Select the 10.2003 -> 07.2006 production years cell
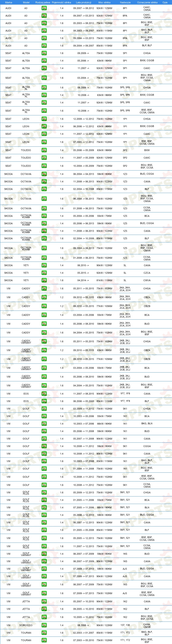172x644 pixels. [84, 423]
